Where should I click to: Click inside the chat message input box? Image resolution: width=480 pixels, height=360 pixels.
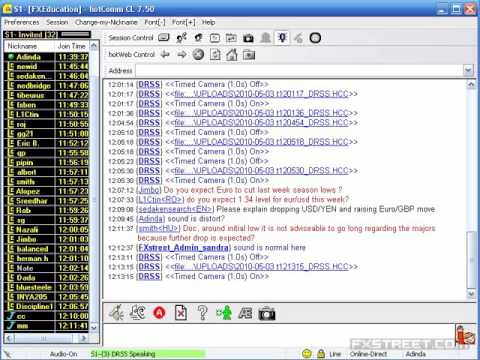(x=279, y=334)
